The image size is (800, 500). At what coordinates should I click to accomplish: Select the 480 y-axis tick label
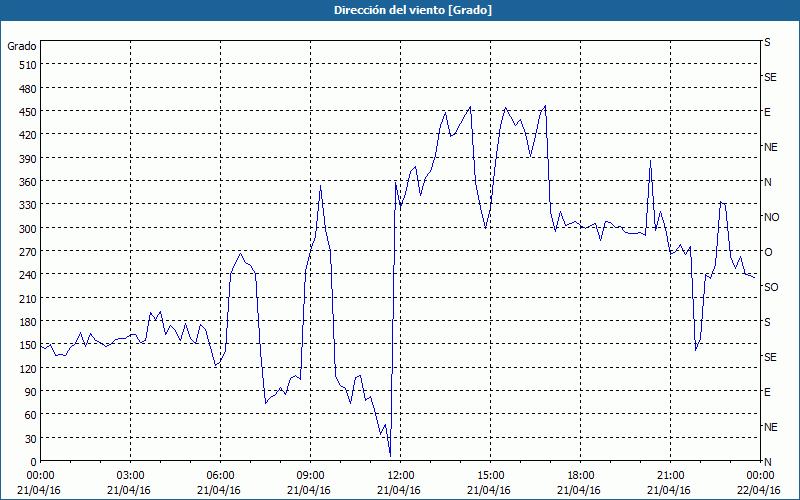click(28, 89)
